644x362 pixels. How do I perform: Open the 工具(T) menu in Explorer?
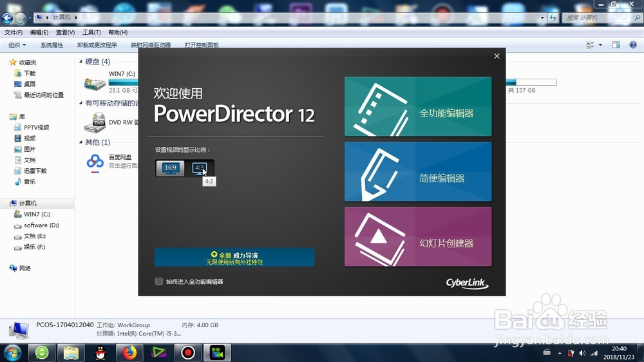91,32
